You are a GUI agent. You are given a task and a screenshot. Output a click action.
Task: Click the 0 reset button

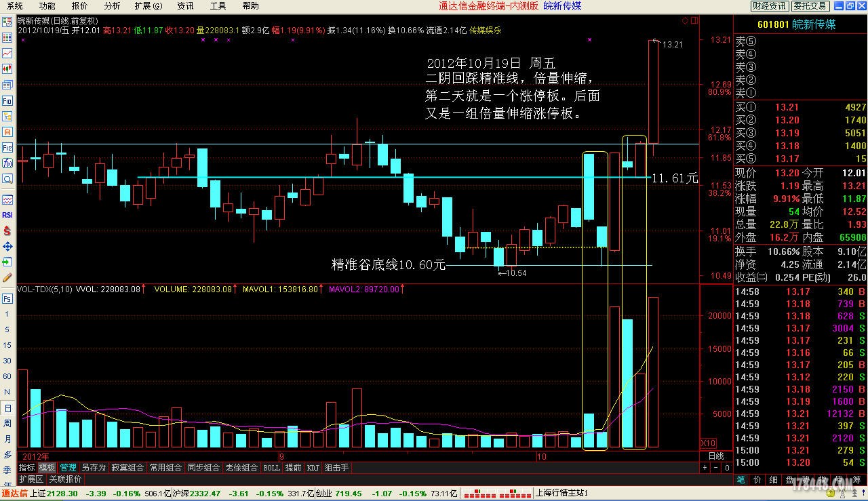[x=726, y=467]
